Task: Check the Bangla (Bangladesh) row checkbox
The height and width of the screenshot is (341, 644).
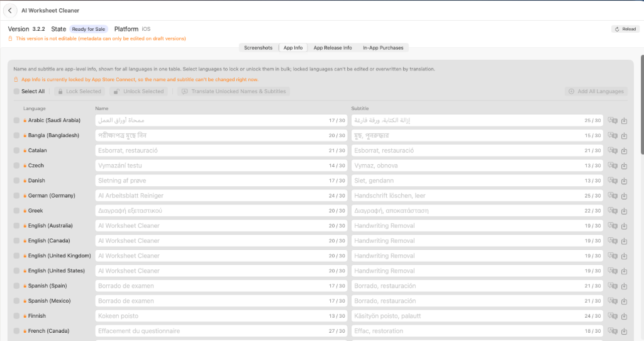Action: pyautogui.click(x=16, y=135)
